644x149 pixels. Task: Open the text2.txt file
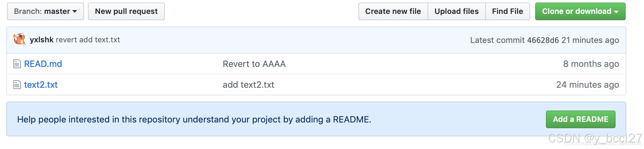[x=41, y=85]
